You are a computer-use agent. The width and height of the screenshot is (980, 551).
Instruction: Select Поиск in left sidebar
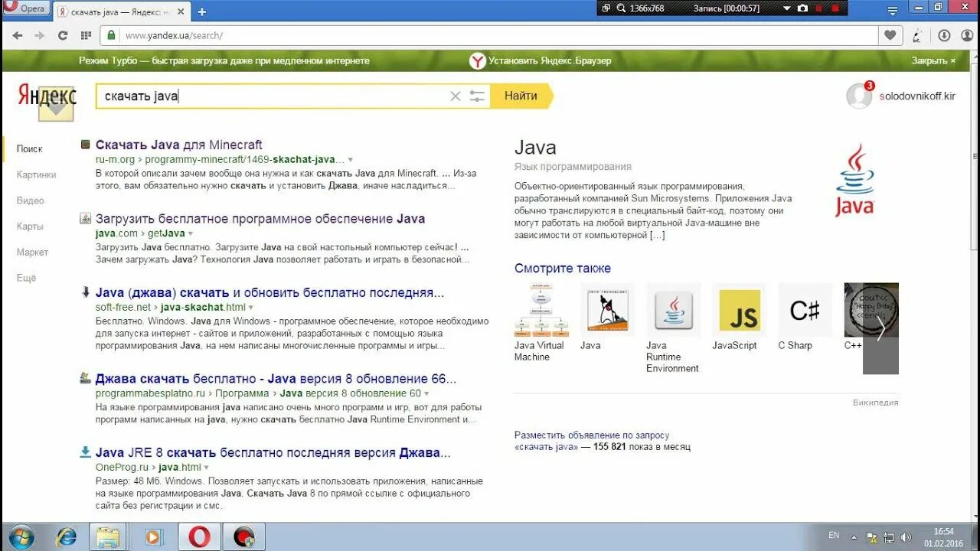tap(29, 148)
